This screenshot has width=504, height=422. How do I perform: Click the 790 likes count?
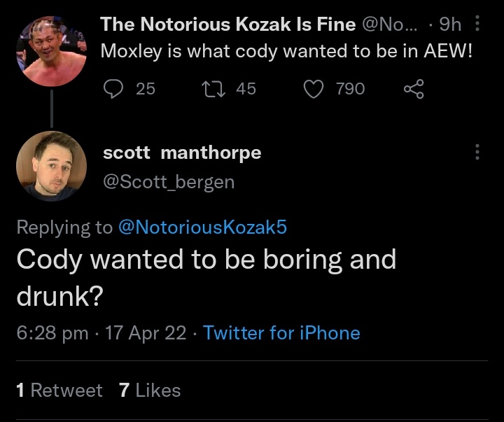point(351,89)
